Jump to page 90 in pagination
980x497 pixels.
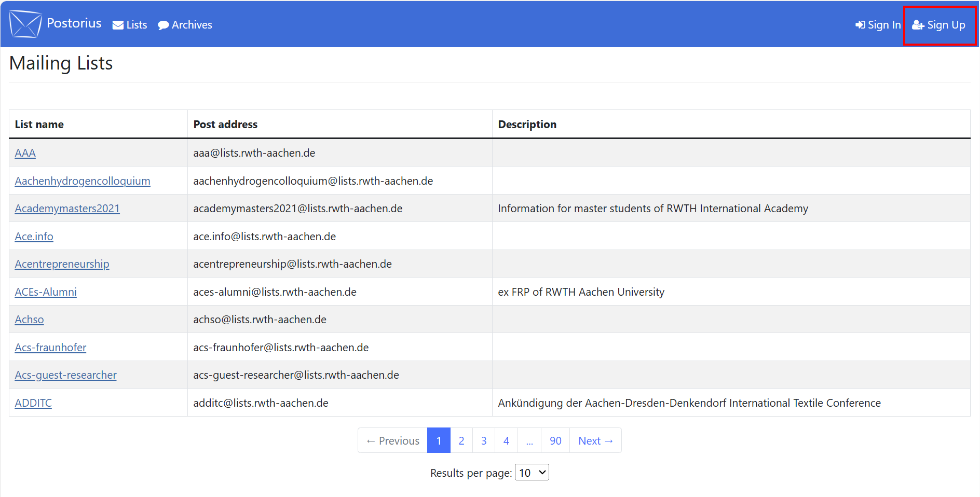click(x=555, y=440)
